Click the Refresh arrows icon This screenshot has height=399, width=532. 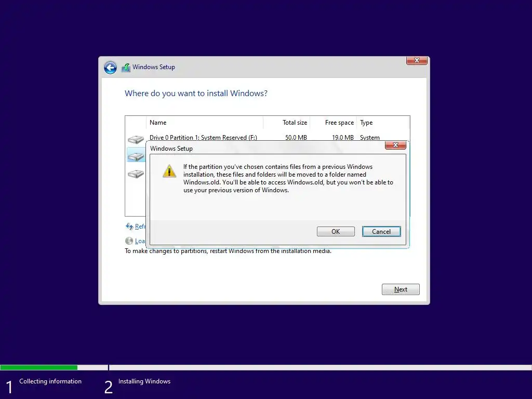coord(129,227)
